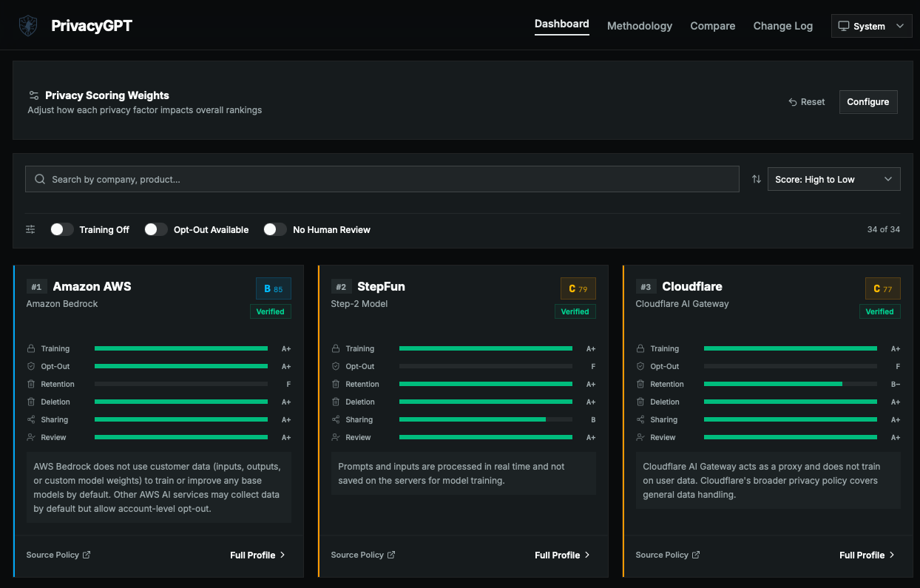Open the Score: High to Low dropdown

[834, 179]
